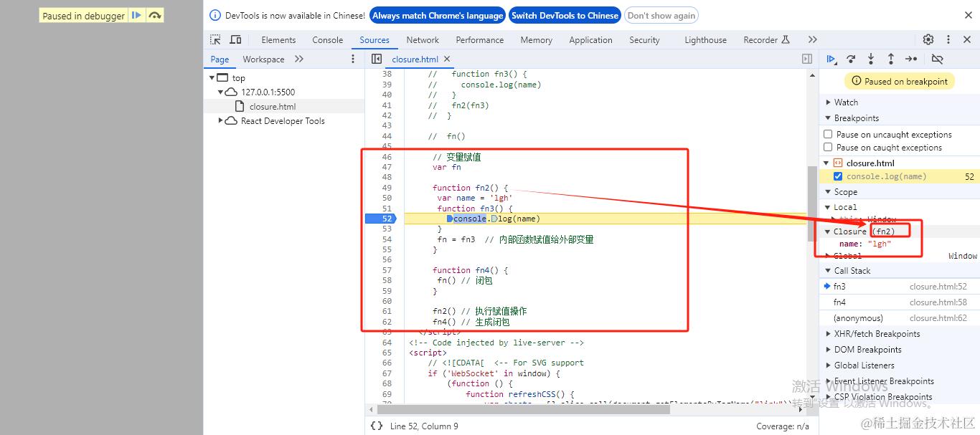
Task: Open the Security tab
Action: pyautogui.click(x=644, y=40)
